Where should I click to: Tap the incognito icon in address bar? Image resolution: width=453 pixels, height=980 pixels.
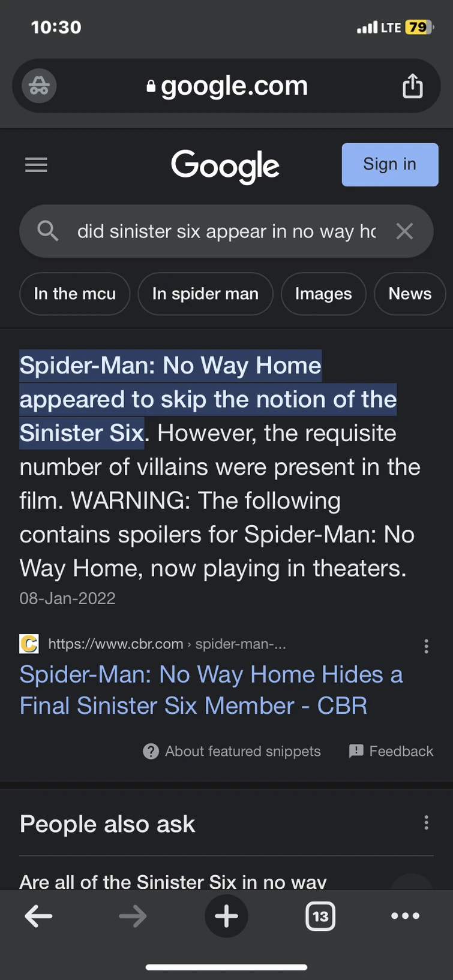point(39,86)
